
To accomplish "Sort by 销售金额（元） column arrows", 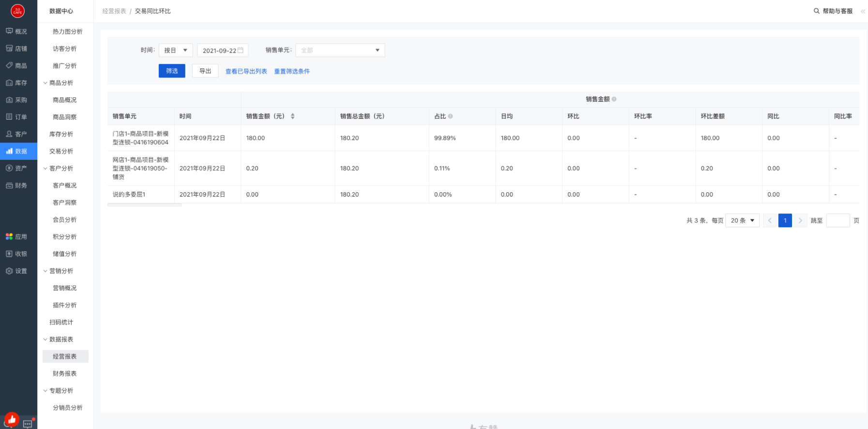I will coord(293,116).
